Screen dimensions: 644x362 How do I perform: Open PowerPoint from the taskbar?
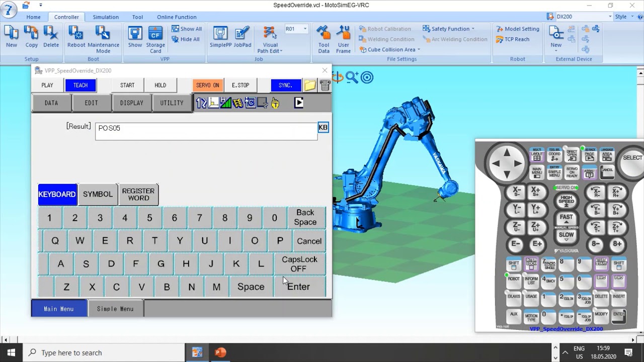220,352
